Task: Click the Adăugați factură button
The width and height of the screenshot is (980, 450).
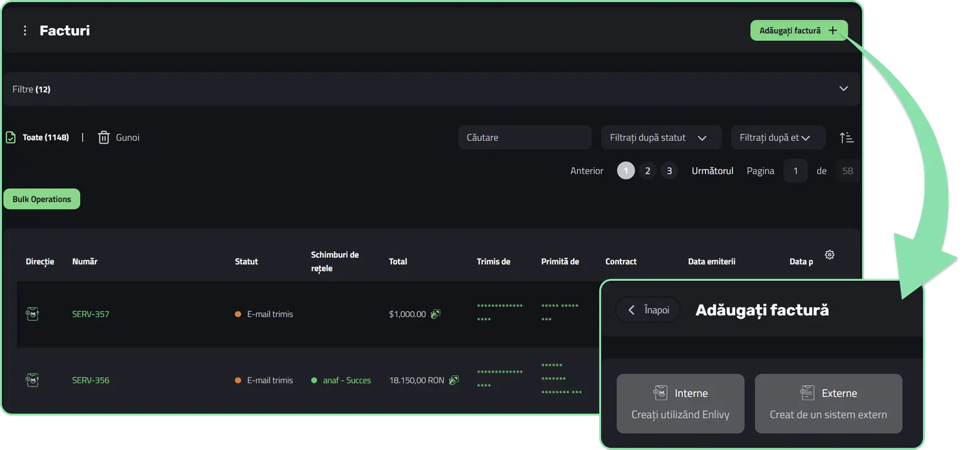Action: [799, 31]
